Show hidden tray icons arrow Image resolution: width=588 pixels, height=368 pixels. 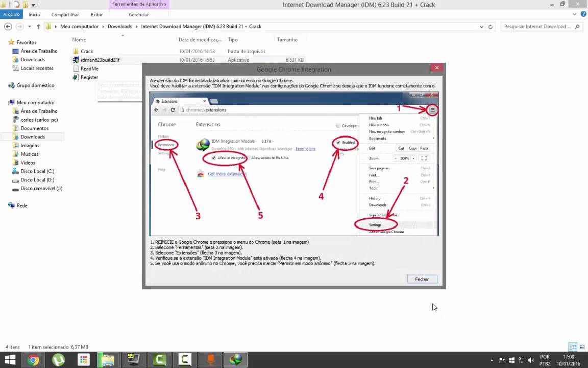point(492,360)
